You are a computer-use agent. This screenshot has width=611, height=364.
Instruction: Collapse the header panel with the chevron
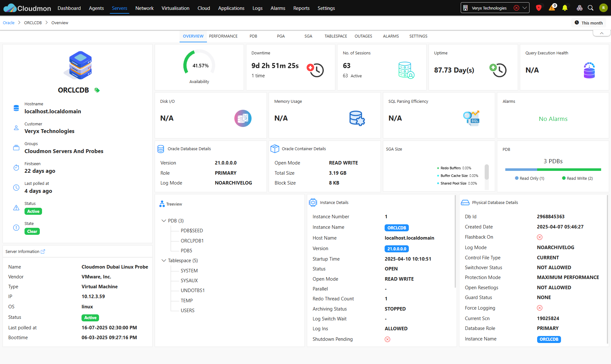(x=602, y=33)
